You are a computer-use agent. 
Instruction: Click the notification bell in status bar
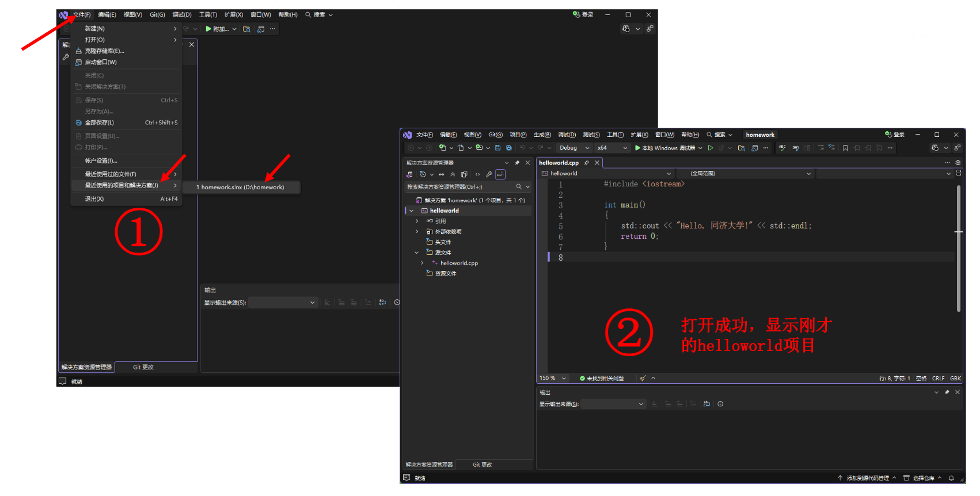(x=951, y=478)
